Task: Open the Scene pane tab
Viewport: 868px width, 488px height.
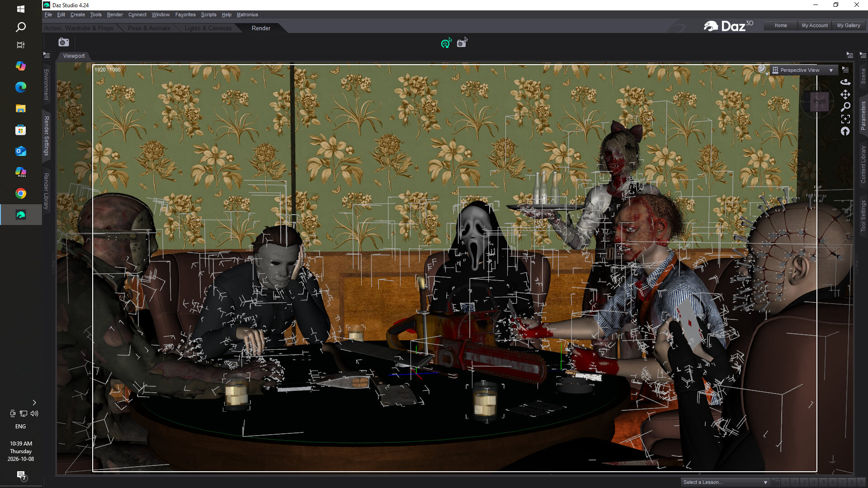Action: [863, 76]
